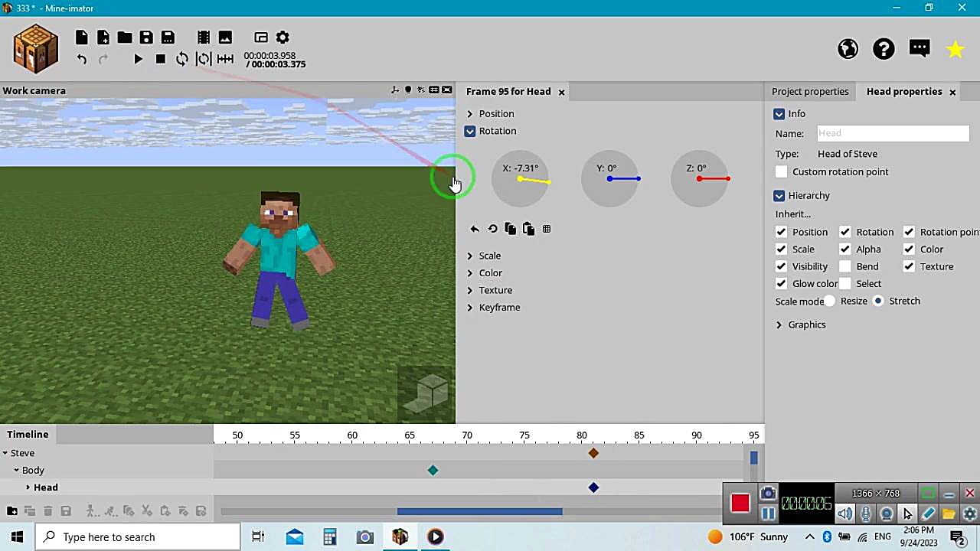Click the yellow star icon
Screen dimensions: 980x551
[955, 49]
